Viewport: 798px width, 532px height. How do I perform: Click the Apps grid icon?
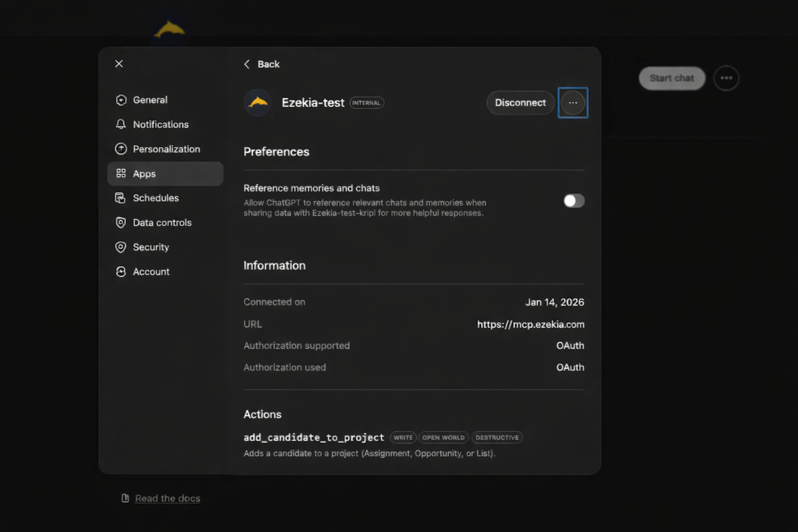[x=121, y=174]
